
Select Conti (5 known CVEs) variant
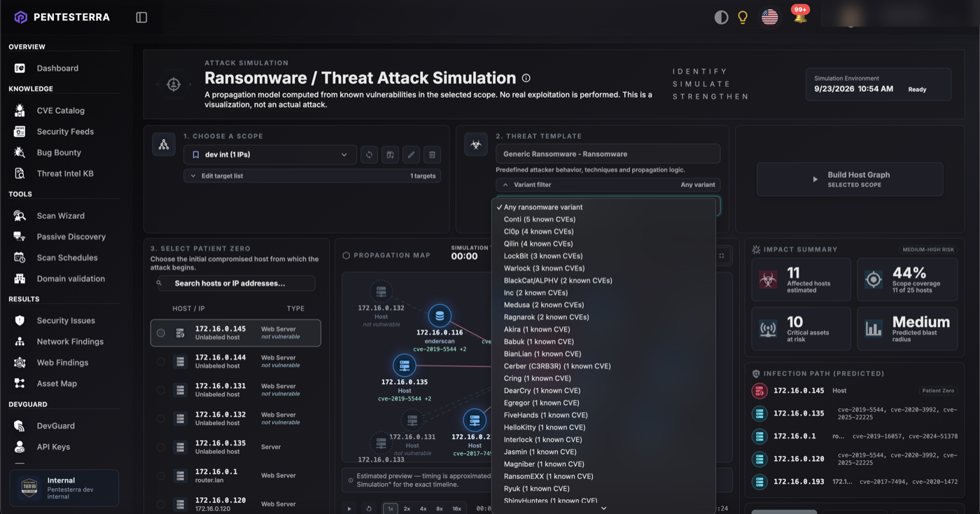click(604, 219)
